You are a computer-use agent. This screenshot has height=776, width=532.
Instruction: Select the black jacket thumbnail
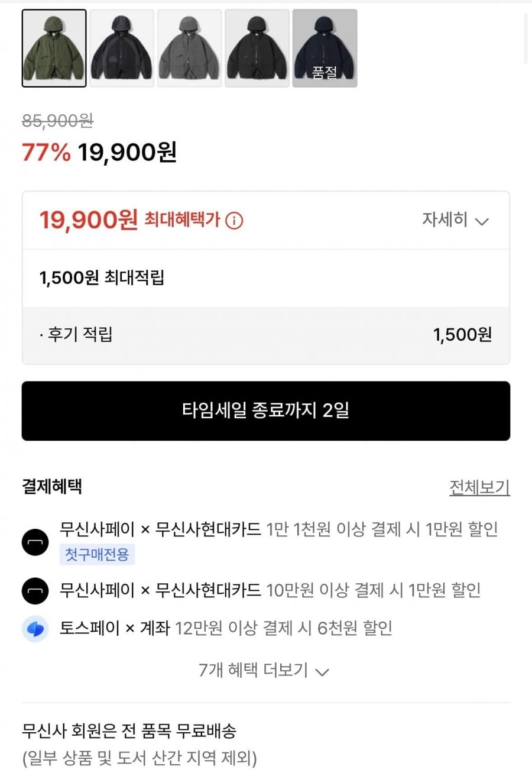pos(257,48)
